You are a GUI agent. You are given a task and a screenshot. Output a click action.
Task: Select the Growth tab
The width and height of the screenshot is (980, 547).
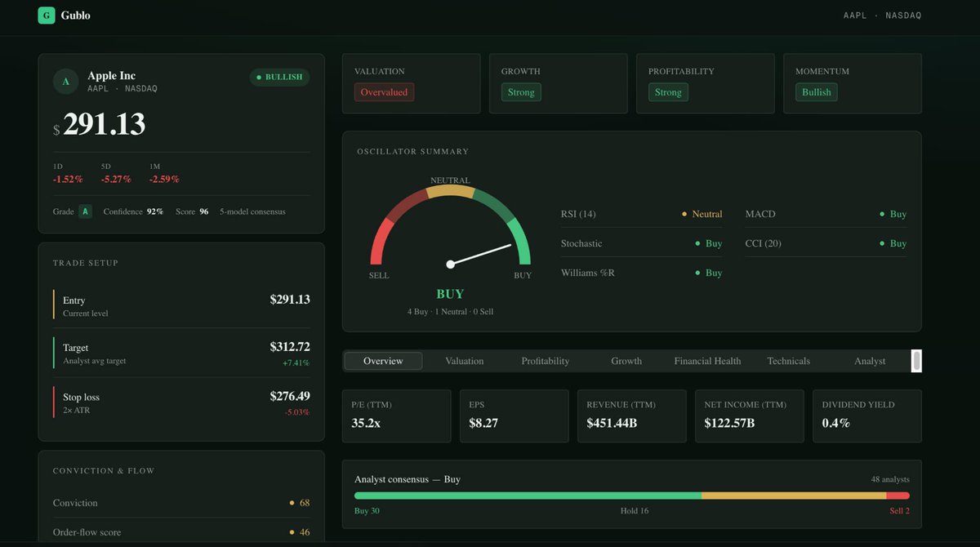point(626,361)
